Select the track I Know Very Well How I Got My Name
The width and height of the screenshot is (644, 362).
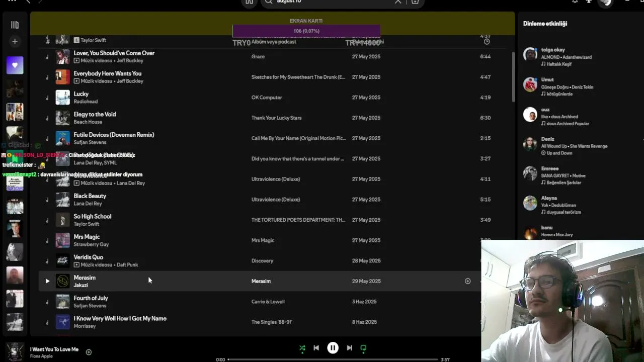(x=120, y=318)
